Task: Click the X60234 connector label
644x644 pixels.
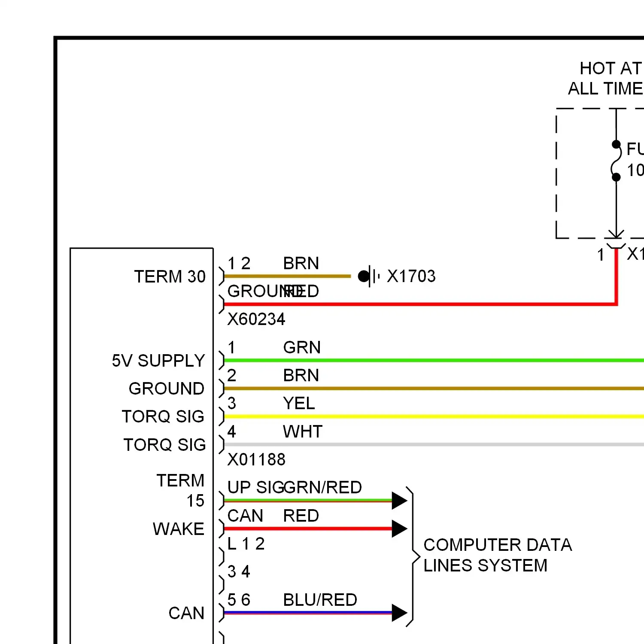Action: point(256,319)
